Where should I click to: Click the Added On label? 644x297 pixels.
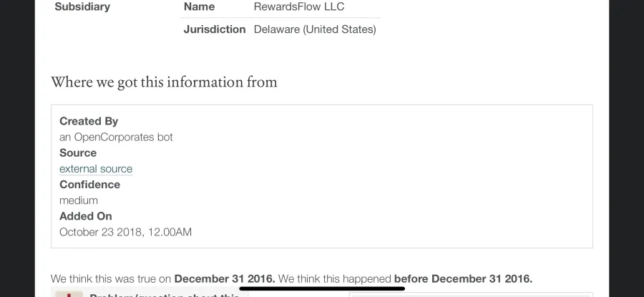[85, 216]
